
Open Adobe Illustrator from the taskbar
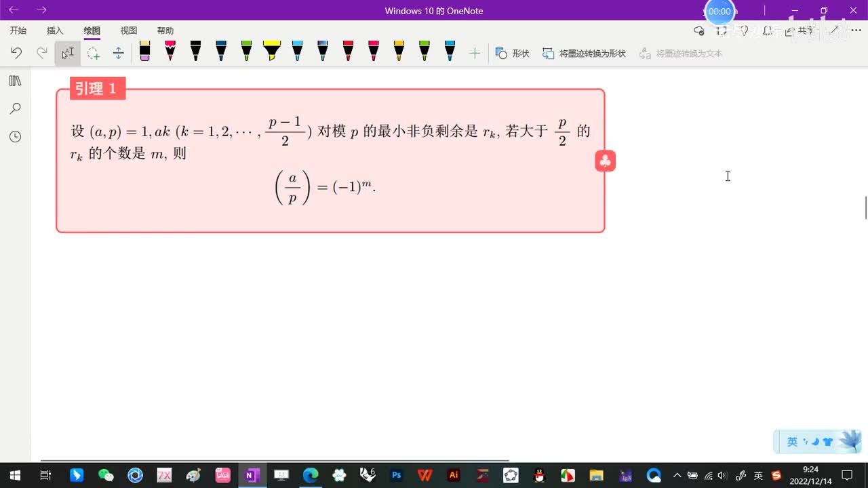pyautogui.click(x=454, y=475)
